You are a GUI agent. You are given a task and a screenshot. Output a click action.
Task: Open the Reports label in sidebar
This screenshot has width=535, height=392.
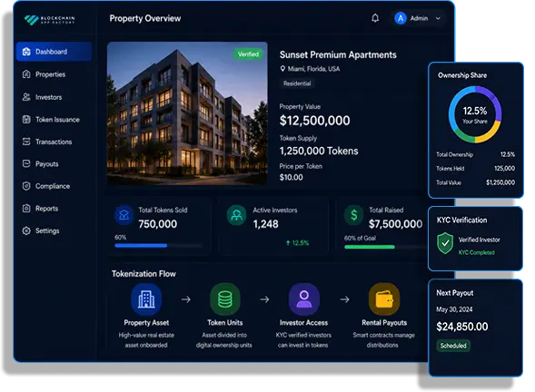(46, 209)
